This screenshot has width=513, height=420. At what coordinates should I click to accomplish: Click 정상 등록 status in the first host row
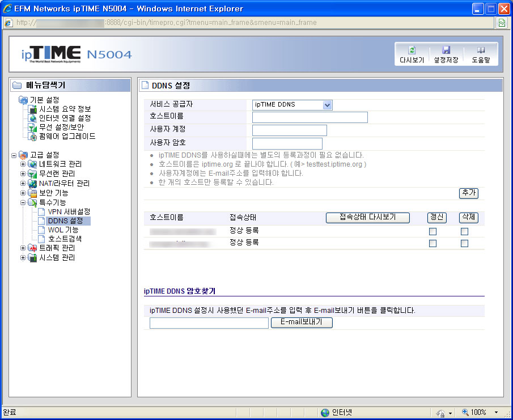(244, 231)
